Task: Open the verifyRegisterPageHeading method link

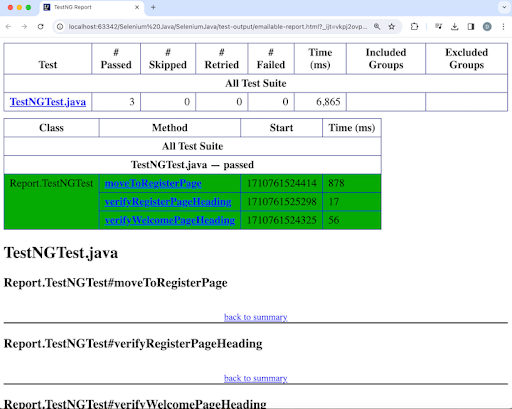Action: (168, 202)
